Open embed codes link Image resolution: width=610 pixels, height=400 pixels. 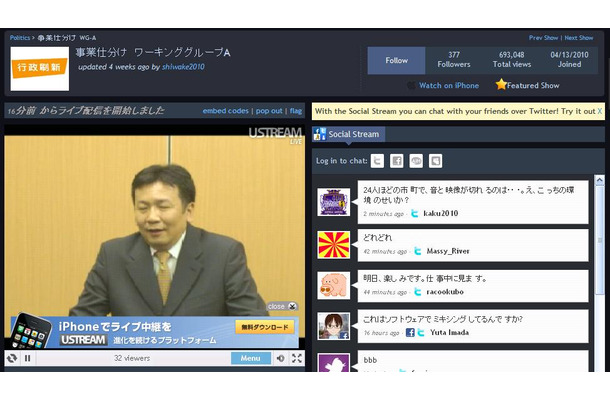tap(225, 111)
